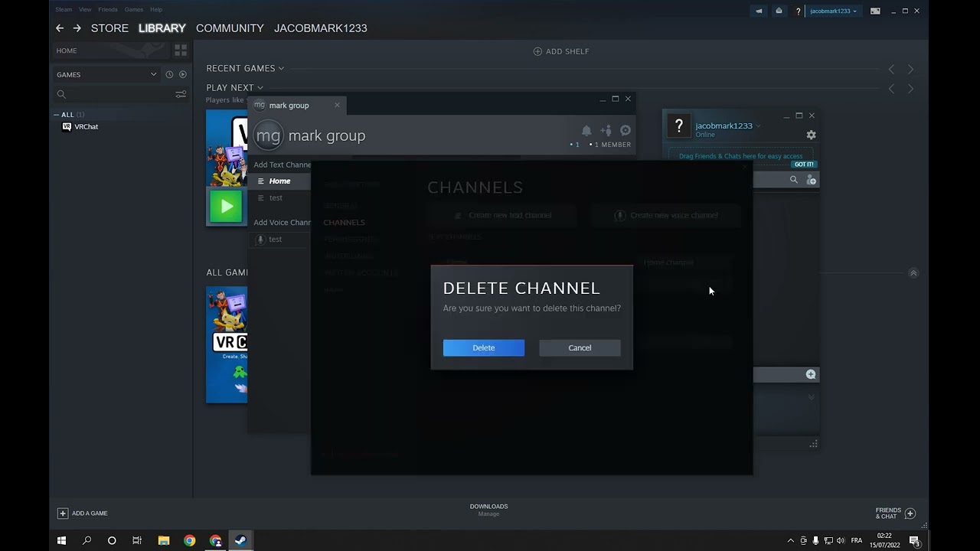
Task: Open group notifications via the bell icon
Action: click(586, 130)
